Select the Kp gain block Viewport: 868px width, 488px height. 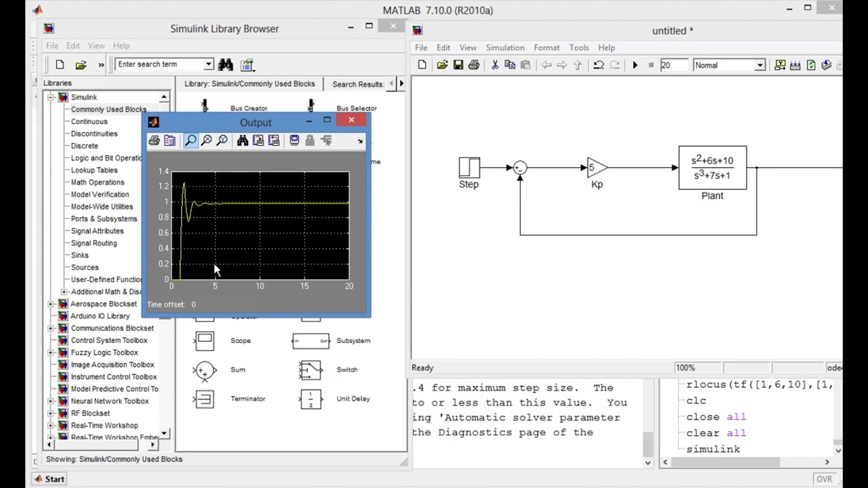597,167
